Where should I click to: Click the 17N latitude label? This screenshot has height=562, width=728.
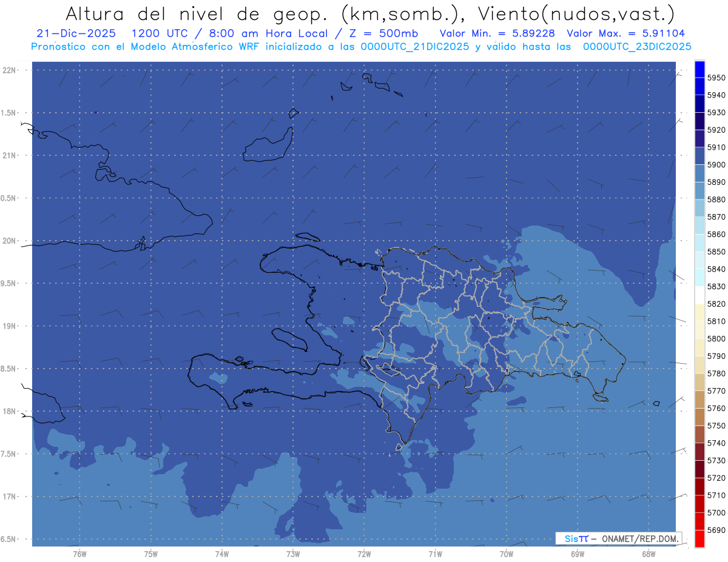tap(10, 497)
